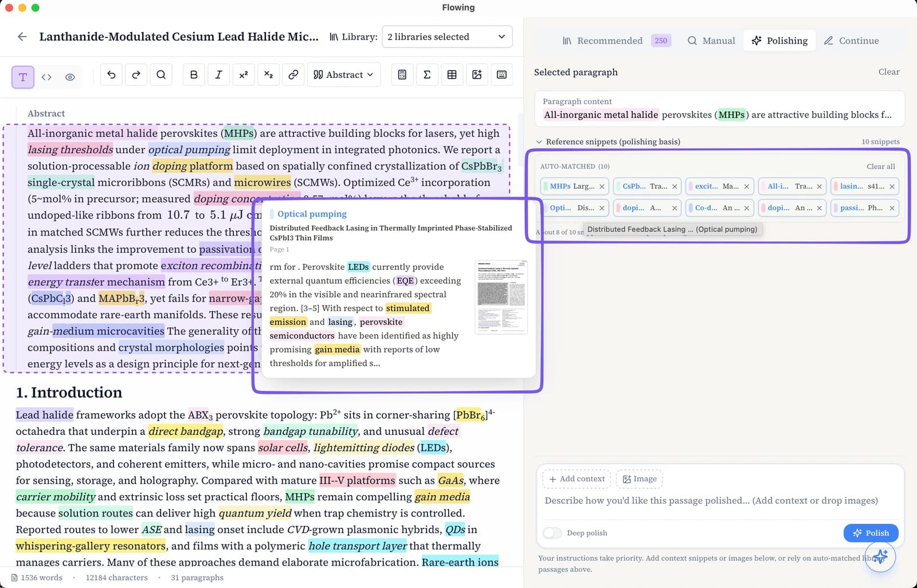Switch to the Manual tab
Screen dimensions: 917x588
tap(711, 41)
